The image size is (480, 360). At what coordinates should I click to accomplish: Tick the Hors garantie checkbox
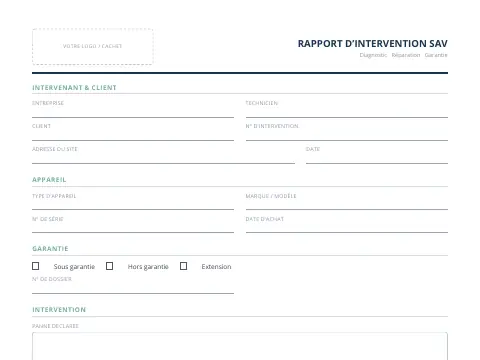pos(110,266)
